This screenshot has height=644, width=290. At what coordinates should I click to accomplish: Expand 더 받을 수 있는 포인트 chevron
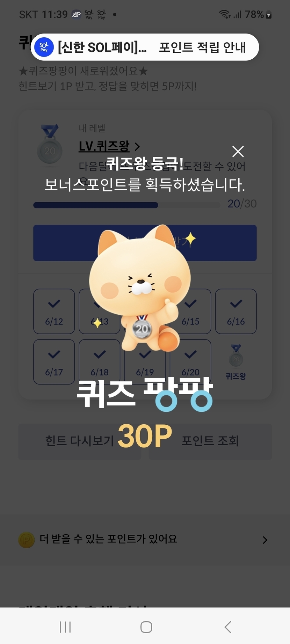265,540
